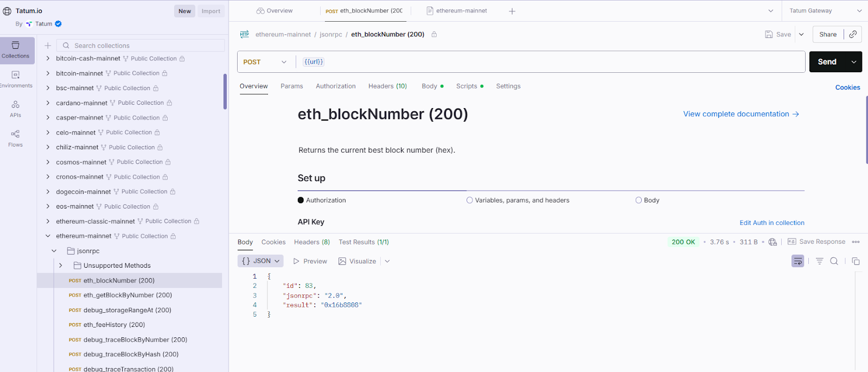Click the network globe icon in response status
The image size is (868, 372).
coord(773,242)
